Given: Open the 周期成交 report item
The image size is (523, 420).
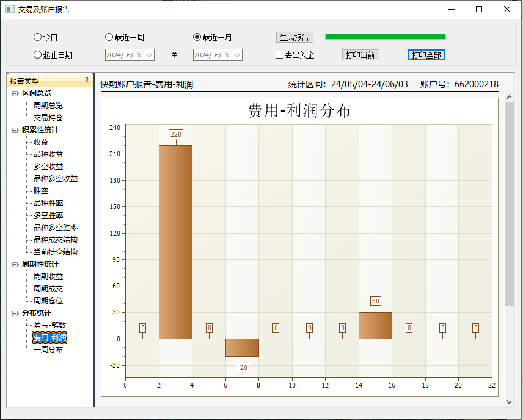Looking at the screenshot, I should pos(48,289).
